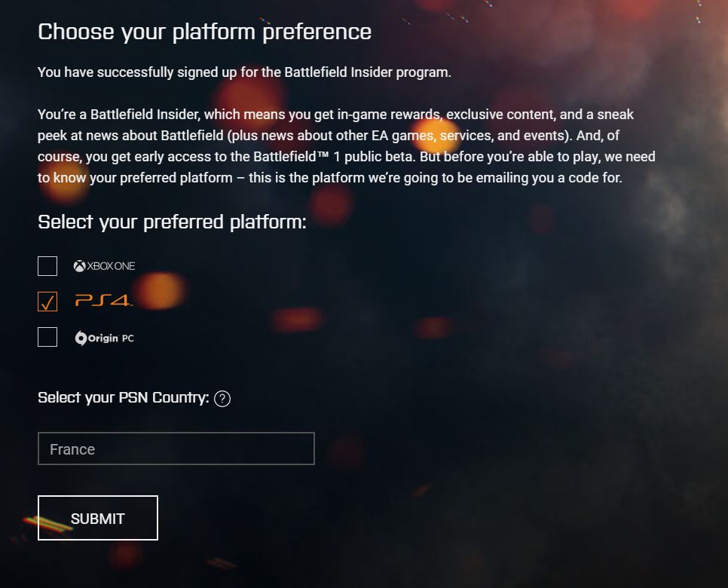Check the Origin PC checkbox
728x588 pixels.
[x=47, y=337]
